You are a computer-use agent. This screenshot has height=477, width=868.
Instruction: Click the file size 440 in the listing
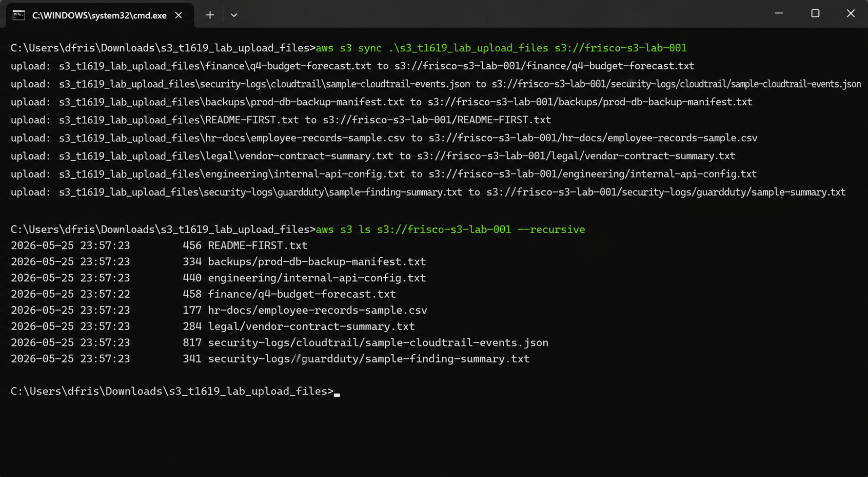(192, 278)
